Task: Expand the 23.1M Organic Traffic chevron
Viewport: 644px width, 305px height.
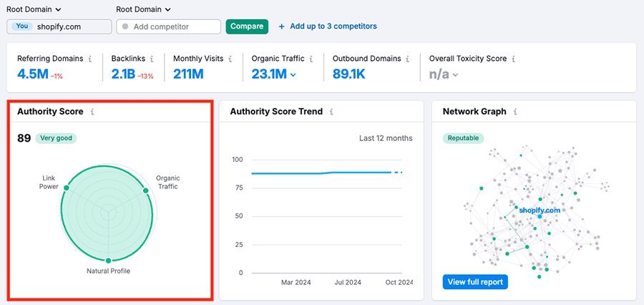Action: [x=293, y=74]
